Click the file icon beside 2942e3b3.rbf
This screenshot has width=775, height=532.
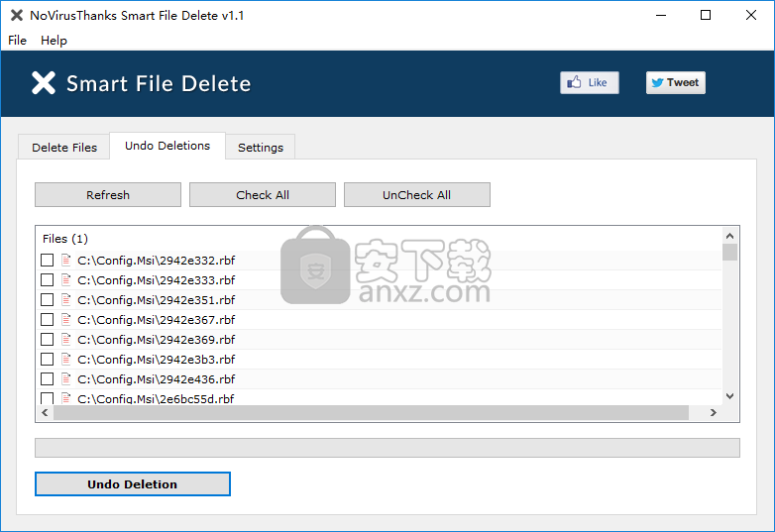pos(65,359)
